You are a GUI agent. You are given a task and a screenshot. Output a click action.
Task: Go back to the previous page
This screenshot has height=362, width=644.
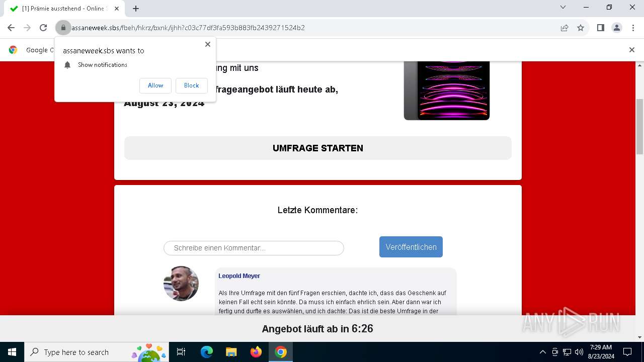point(11,28)
